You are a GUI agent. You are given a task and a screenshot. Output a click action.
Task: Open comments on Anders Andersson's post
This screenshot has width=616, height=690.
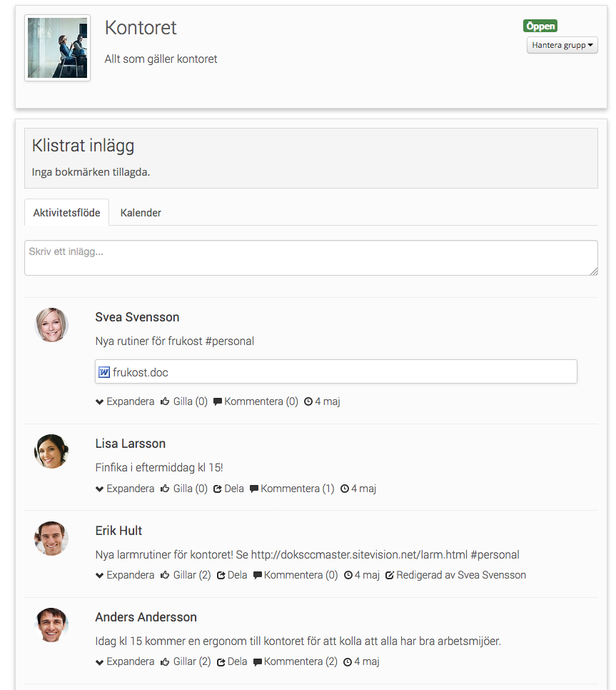pos(295,661)
